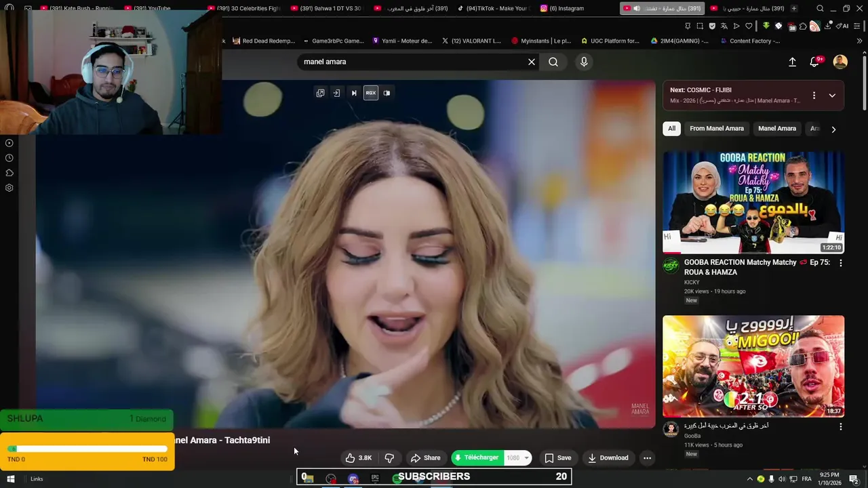Click the green download arrow extension icon
Viewport: 868px width, 488px height.
tap(766, 26)
